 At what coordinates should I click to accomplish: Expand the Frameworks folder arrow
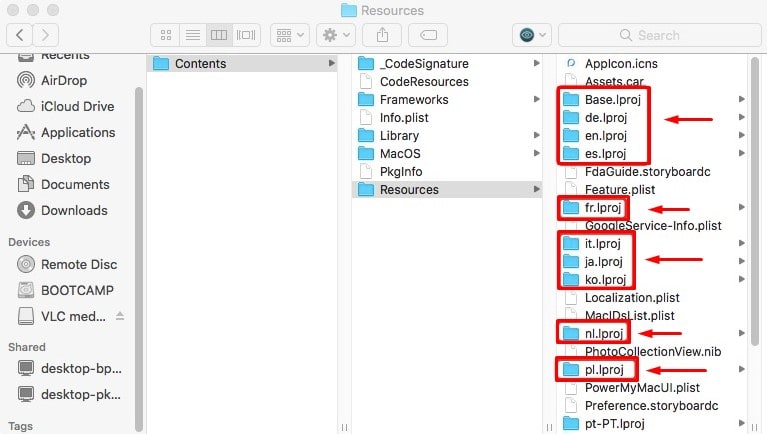[x=537, y=99]
